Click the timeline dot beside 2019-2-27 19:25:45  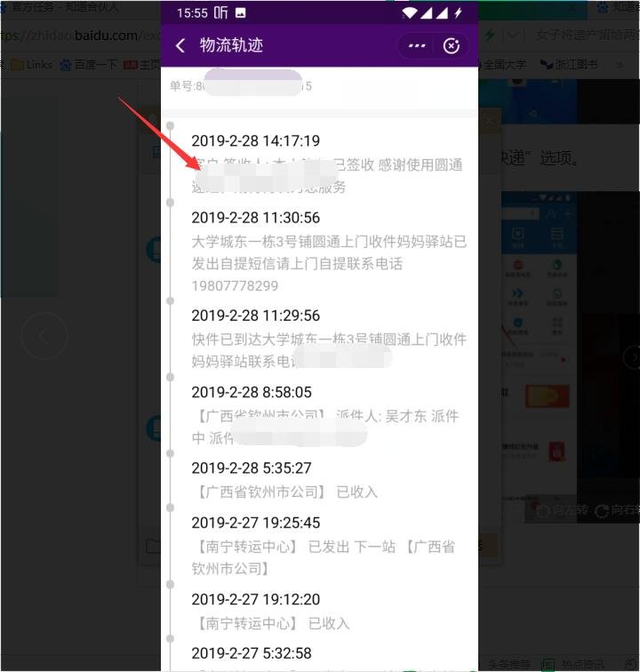coord(170,508)
